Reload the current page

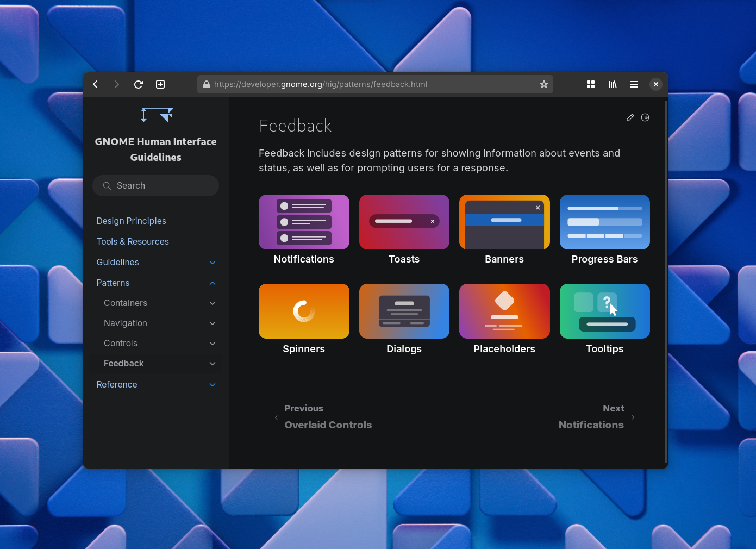coord(139,84)
